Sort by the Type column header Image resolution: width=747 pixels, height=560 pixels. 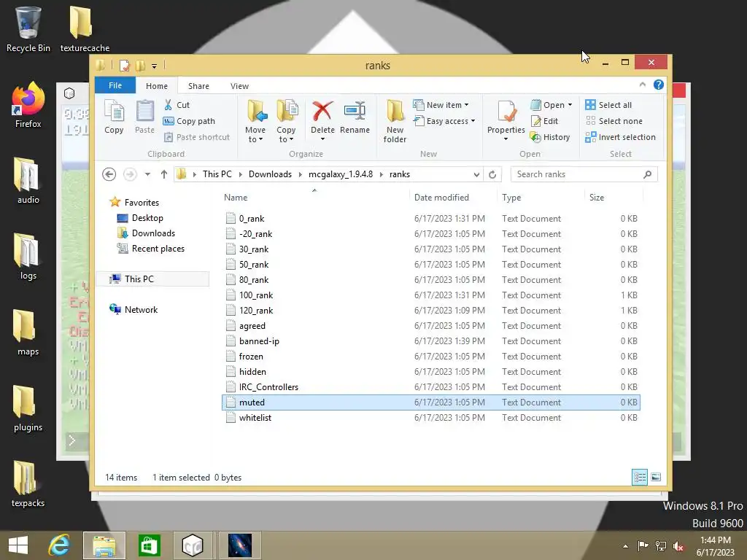pos(541,198)
